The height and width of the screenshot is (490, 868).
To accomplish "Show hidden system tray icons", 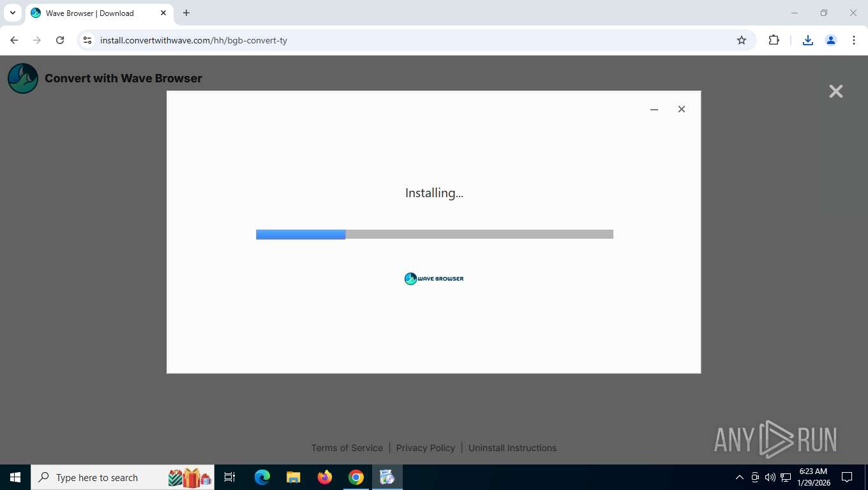I will 740,477.
